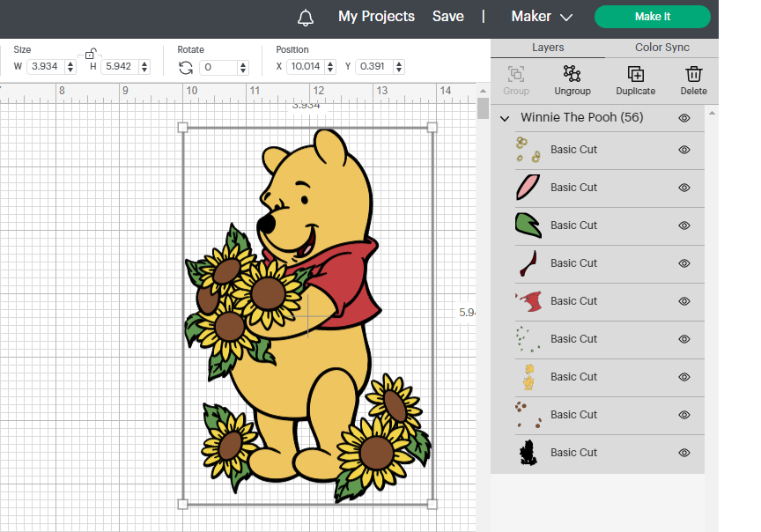Hide the black silhouette Basic Cut layer
This screenshot has height=532, width=761.
(x=684, y=453)
